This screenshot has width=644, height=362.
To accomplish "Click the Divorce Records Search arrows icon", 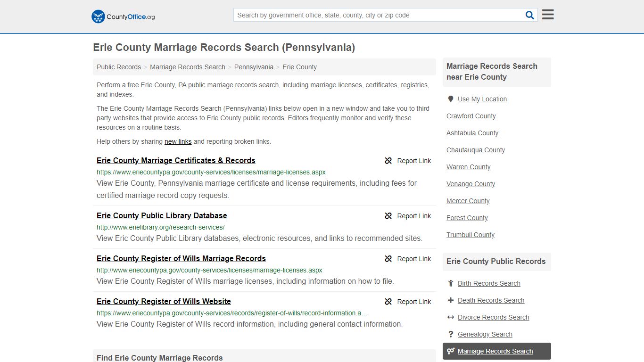I will pos(451,317).
